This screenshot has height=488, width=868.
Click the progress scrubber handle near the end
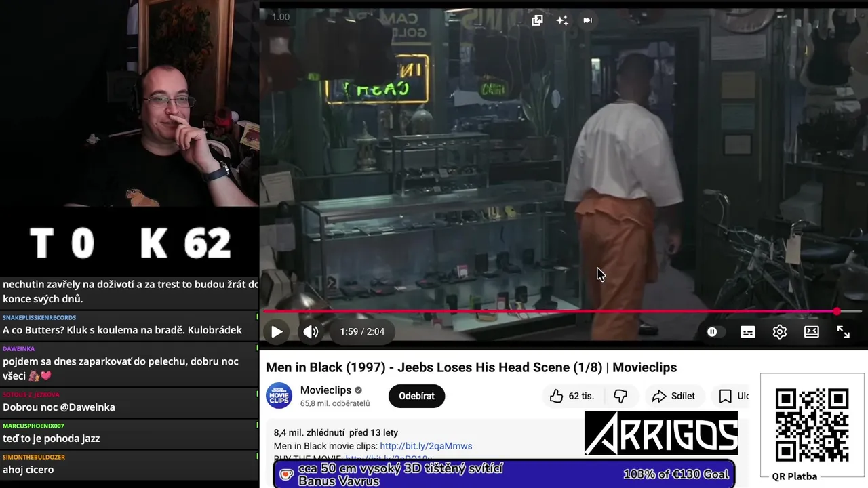click(837, 312)
